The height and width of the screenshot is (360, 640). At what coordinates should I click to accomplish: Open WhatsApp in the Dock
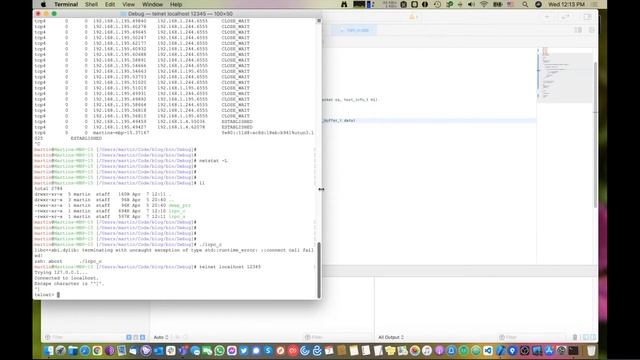click(x=219, y=351)
